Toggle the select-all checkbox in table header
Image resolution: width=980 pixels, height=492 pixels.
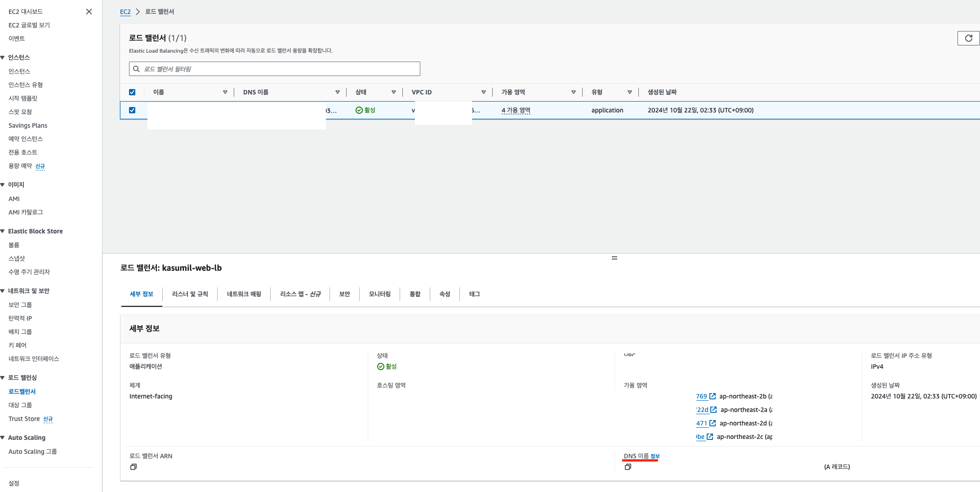click(132, 92)
